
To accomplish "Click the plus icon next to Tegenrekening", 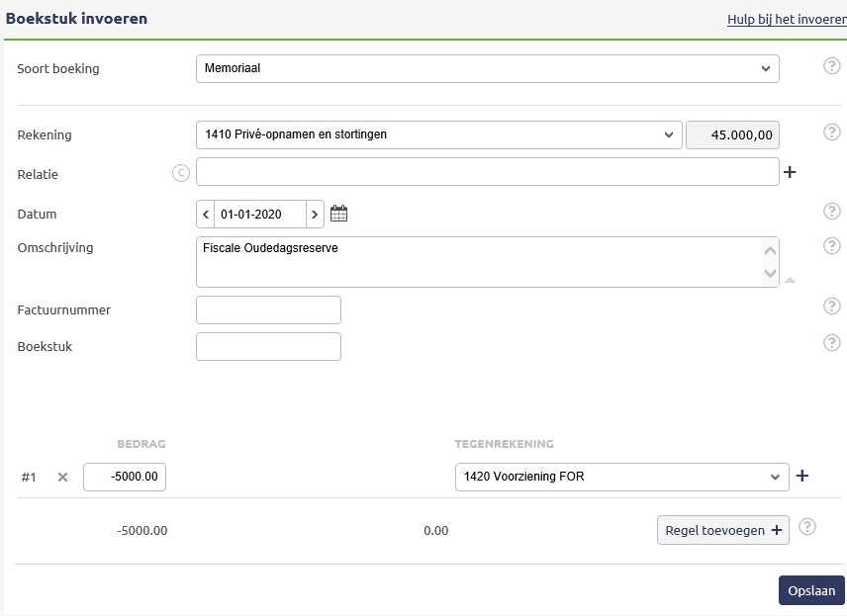I will pos(802,477).
